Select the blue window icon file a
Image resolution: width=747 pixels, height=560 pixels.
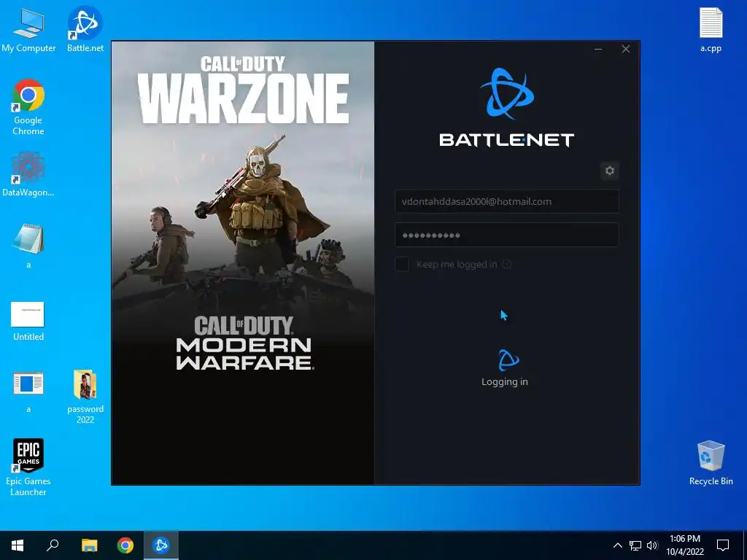point(28,392)
